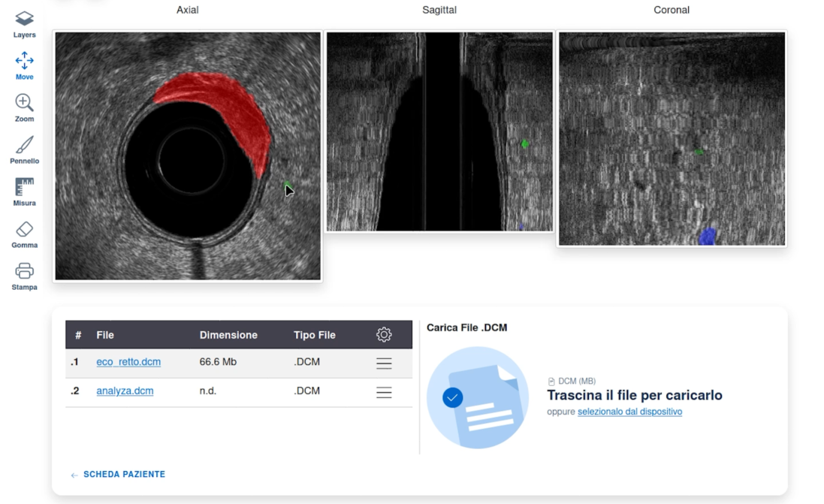Click row number '.1' cell
The image size is (824, 504).
(74, 362)
